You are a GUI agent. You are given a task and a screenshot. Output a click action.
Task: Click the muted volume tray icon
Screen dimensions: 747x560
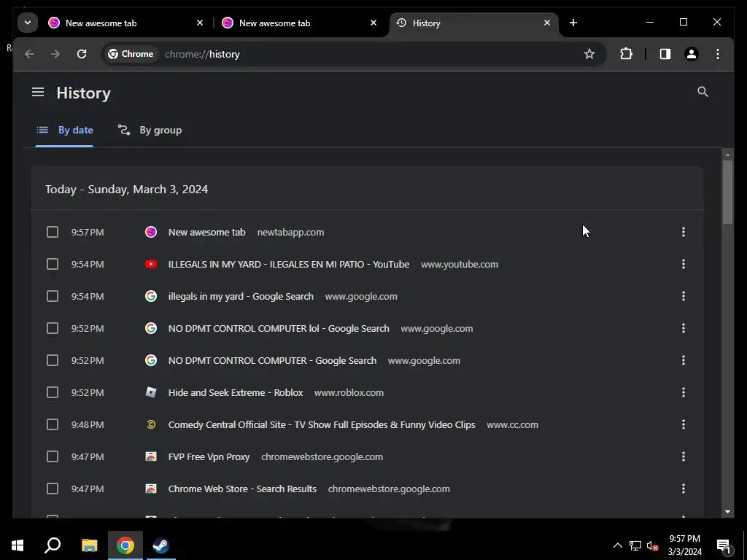[x=652, y=545]
